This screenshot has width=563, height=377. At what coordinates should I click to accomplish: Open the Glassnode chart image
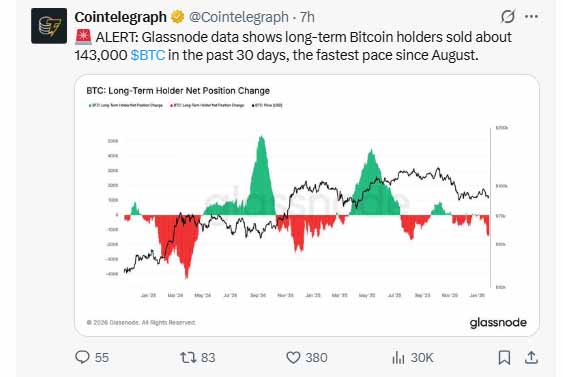click(x=307, y=205)
